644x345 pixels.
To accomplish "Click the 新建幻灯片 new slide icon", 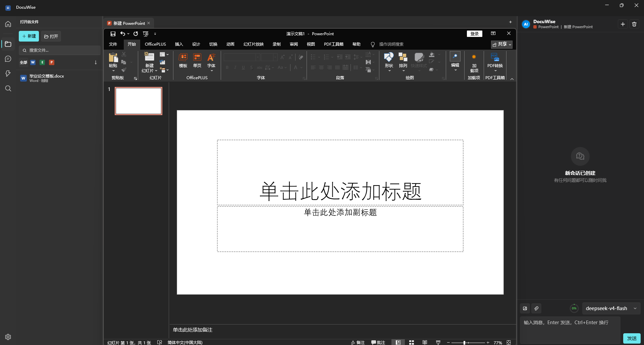I will pyautogui.click(x=149, y=57).
